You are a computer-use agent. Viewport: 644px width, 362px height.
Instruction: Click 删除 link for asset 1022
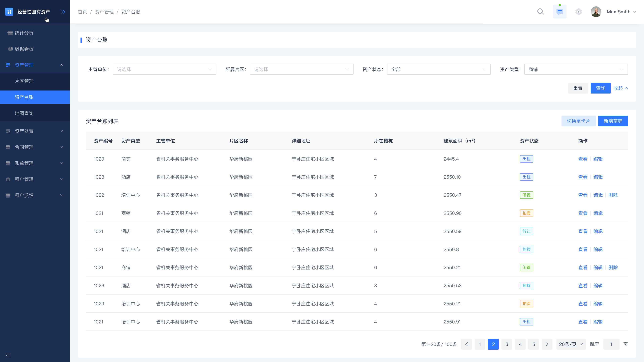[613, 195]
